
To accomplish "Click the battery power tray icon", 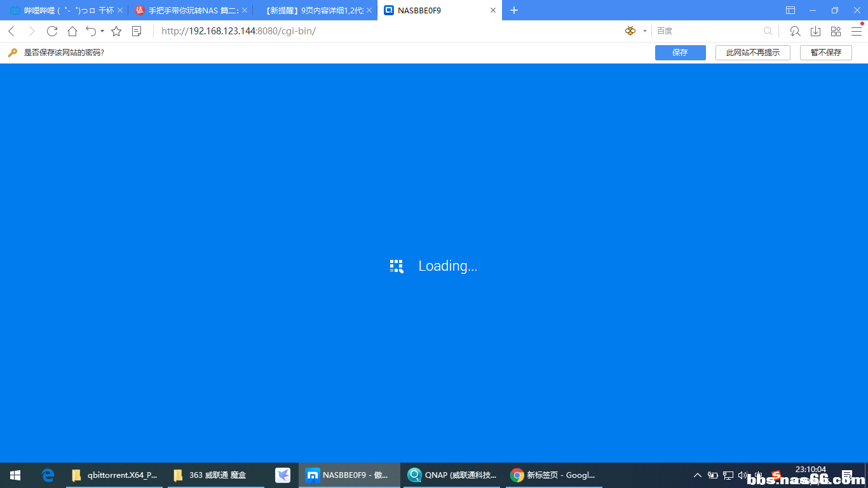I will pyautogui.click(x=713, y=475).
